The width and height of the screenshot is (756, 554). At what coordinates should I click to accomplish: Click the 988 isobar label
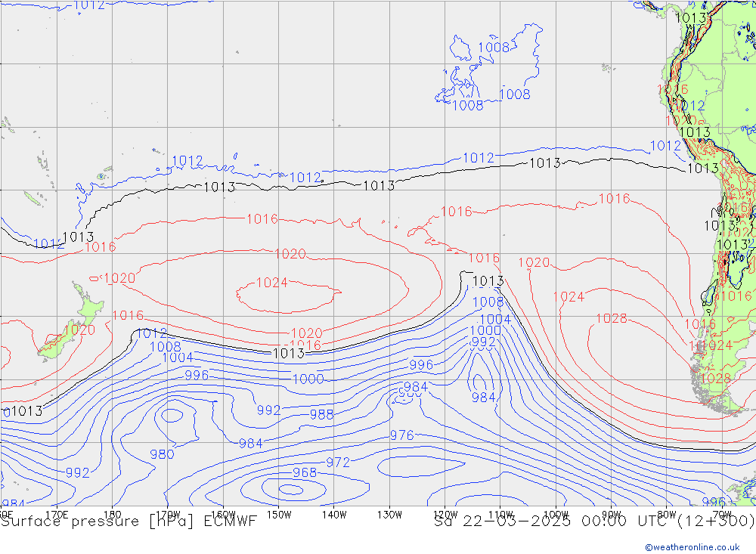click(x=321, y=415)
